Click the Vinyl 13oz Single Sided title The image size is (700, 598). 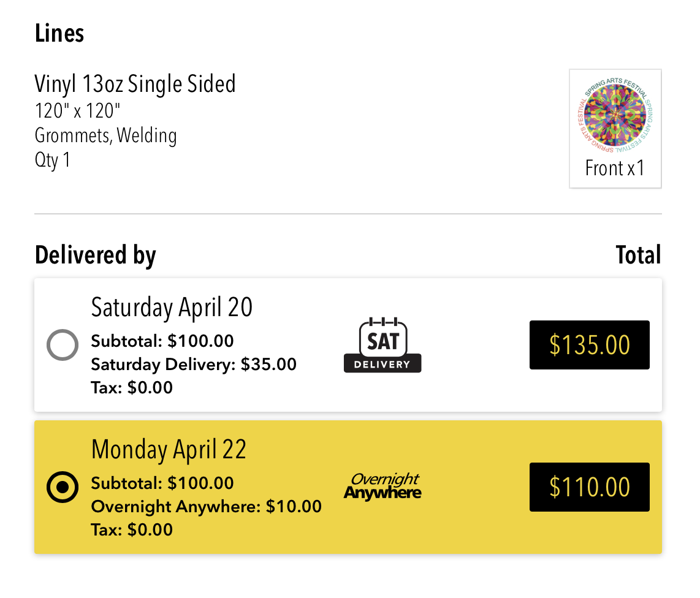[x=135, y=84]
